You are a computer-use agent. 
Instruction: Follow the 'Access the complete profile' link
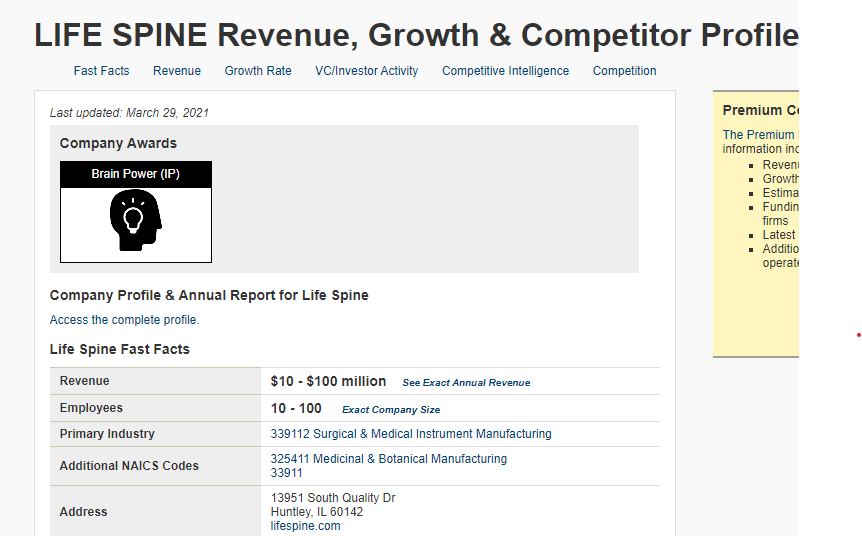click(x=124, y=320)
